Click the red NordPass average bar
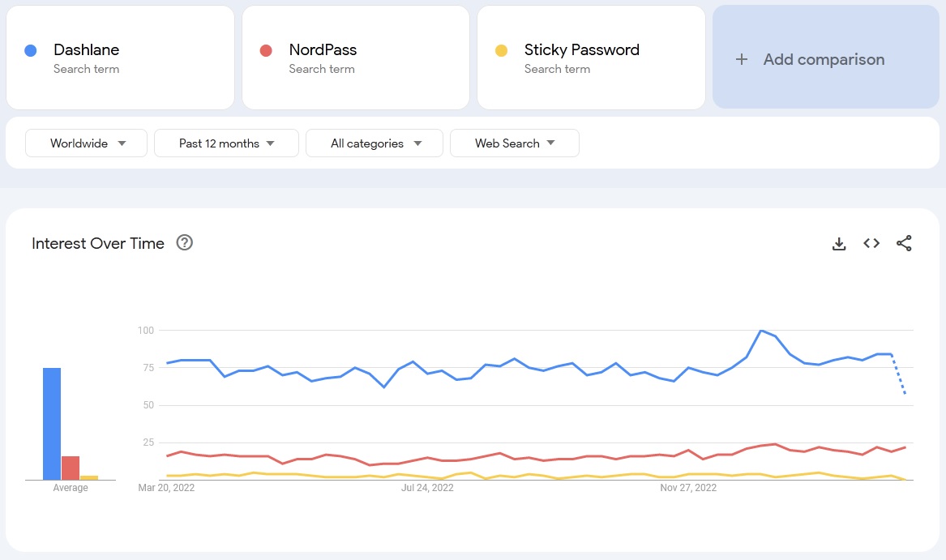946x560 pixels. pyautogui.click(x=71, y=468)
